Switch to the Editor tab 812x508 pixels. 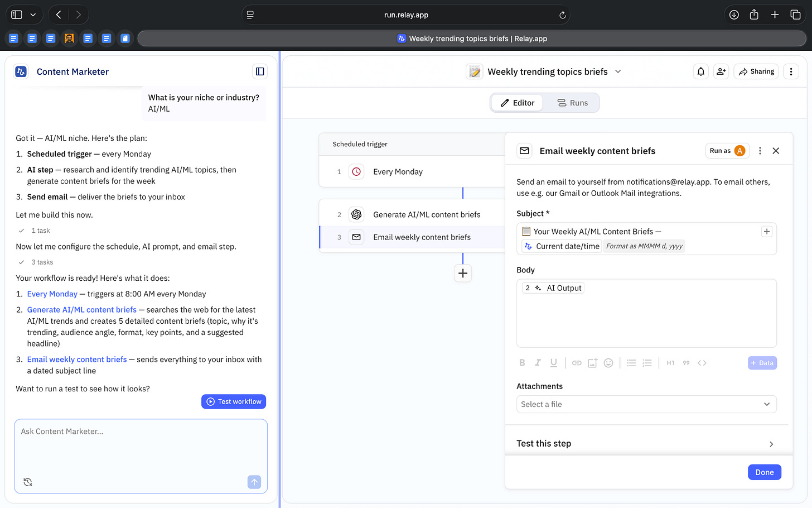[x=517, y=103]
